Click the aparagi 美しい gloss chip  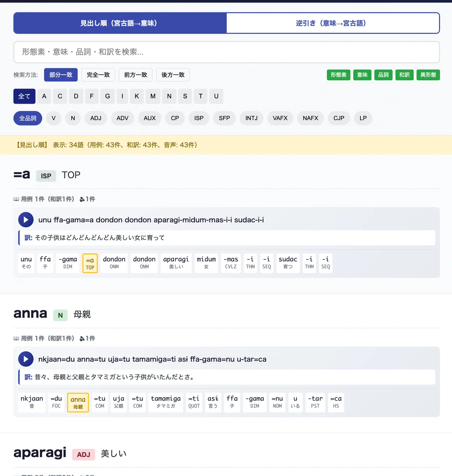click(176, 262)
